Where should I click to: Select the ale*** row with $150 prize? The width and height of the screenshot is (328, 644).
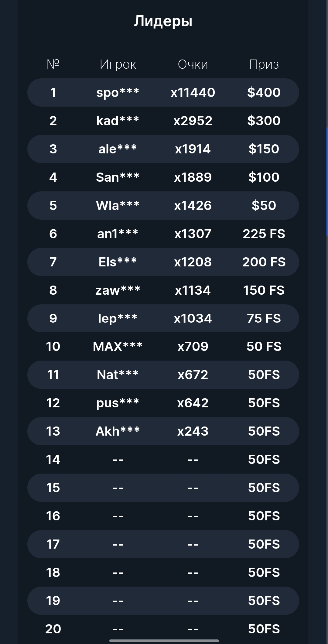163,149
